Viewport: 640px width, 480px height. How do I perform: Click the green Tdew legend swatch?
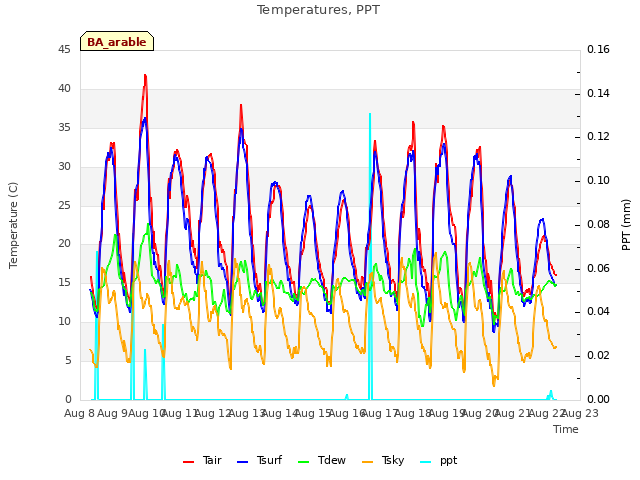(x=304, y=462)
